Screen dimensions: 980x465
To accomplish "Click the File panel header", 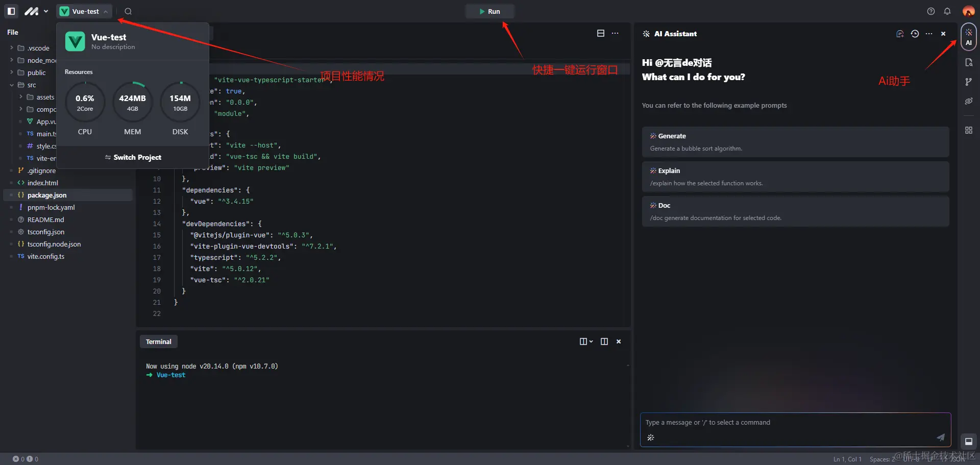I will [x=13, y=32].
